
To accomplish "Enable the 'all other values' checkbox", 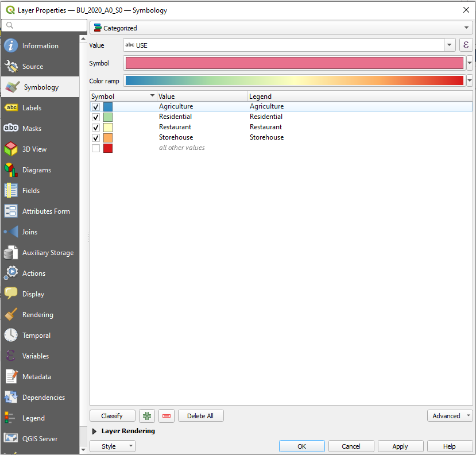I will pos(96,148).
